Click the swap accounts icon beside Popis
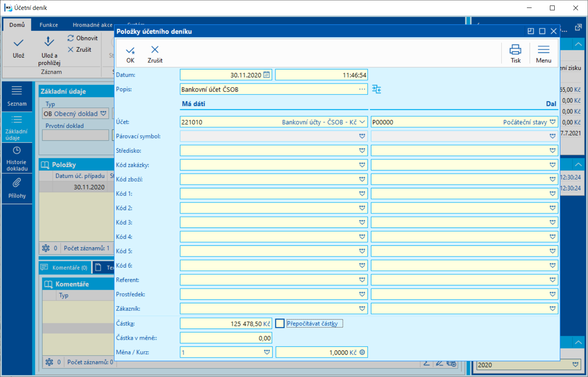The height and width of the screenshot is (377, 588). click(377, 90)
